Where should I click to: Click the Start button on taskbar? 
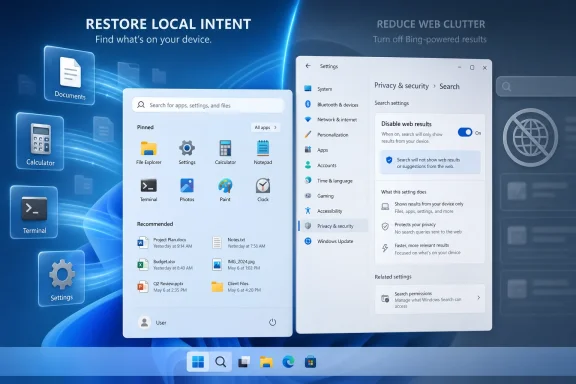tap(198, 362)
